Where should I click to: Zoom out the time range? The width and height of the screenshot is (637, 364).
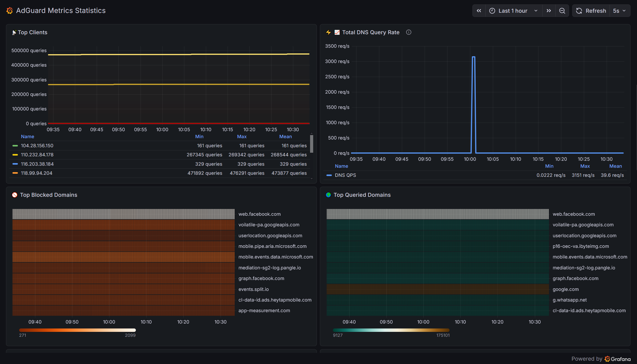[x=562, y=11]
